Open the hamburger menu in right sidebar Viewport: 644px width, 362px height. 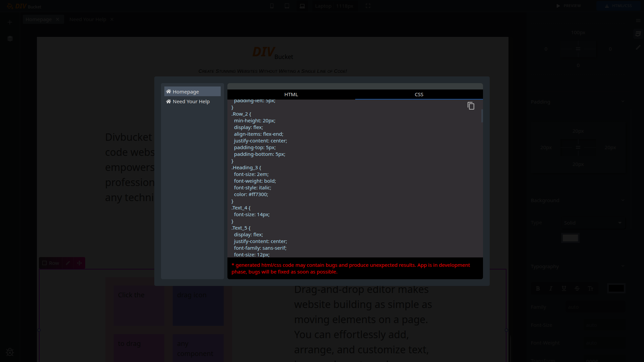coord(638,21)
